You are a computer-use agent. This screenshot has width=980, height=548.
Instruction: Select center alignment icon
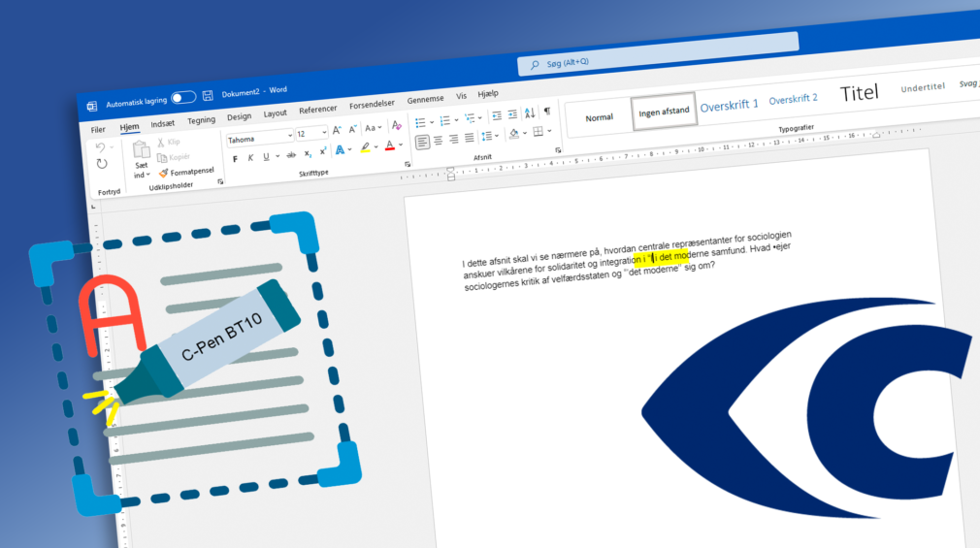pos(439,141)
